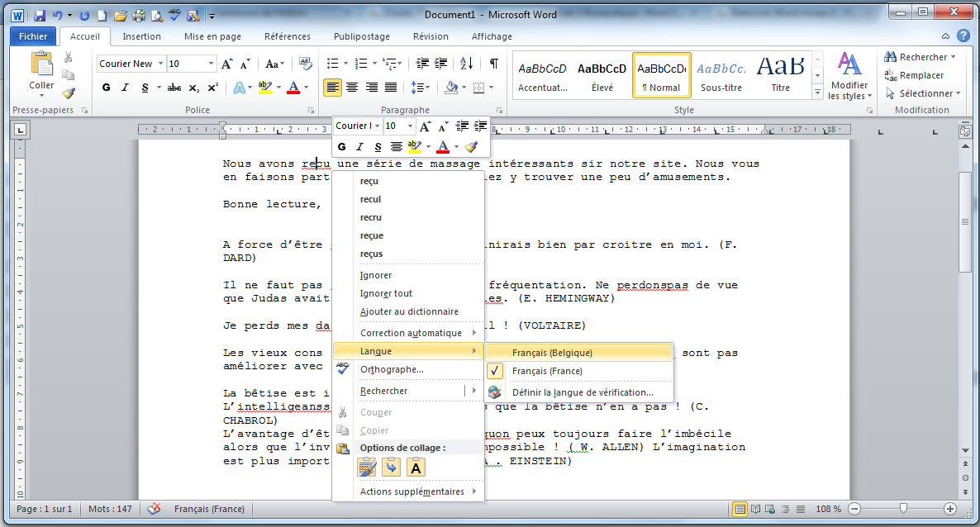Toggle italic in ribbon Police group
Screen dimensions: 980x527
pos(125,88)
